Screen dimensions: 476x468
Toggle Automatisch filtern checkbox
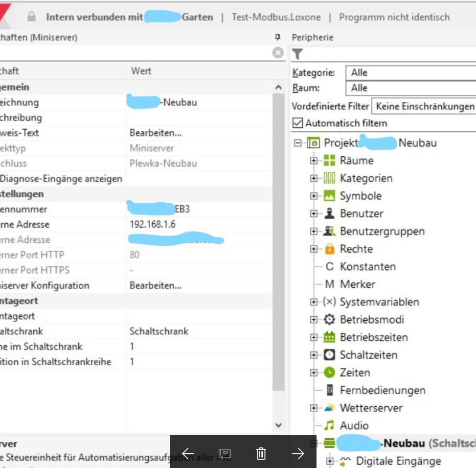coord(297,123)
